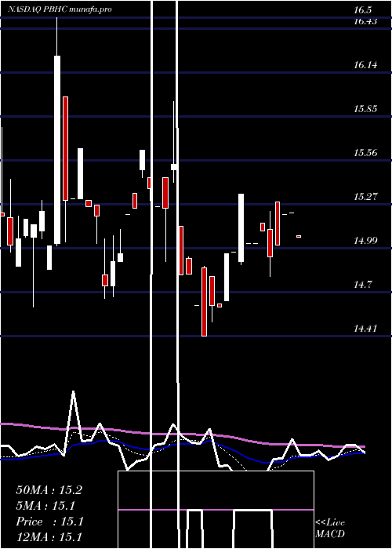Click the 15.27 price axis label

365,196
